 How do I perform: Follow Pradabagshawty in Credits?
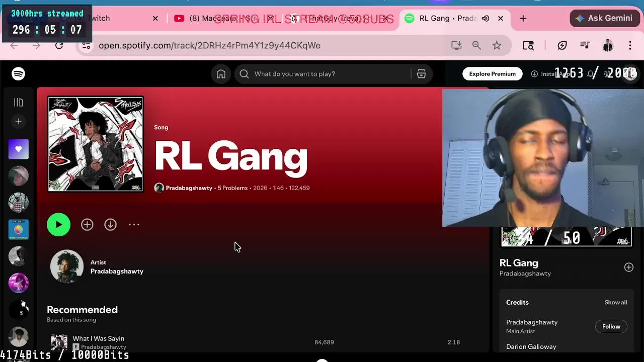[x=611, y=327]
